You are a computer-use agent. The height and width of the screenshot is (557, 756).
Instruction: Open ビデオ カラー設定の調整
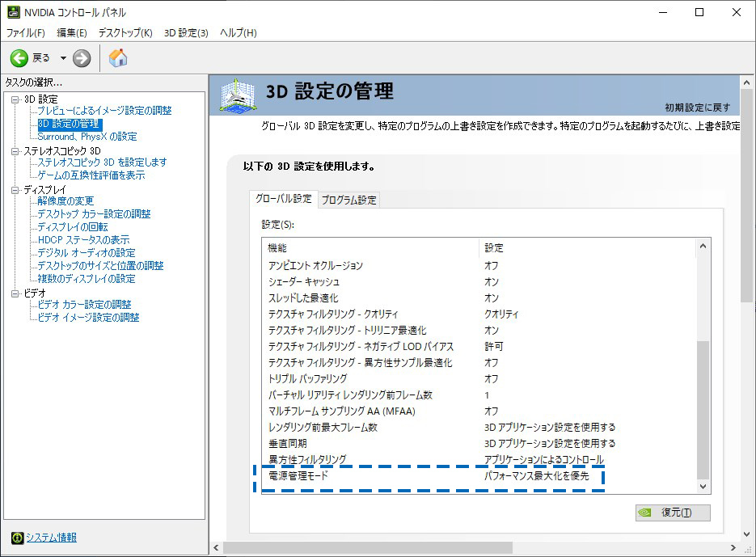tap(84, 304)
